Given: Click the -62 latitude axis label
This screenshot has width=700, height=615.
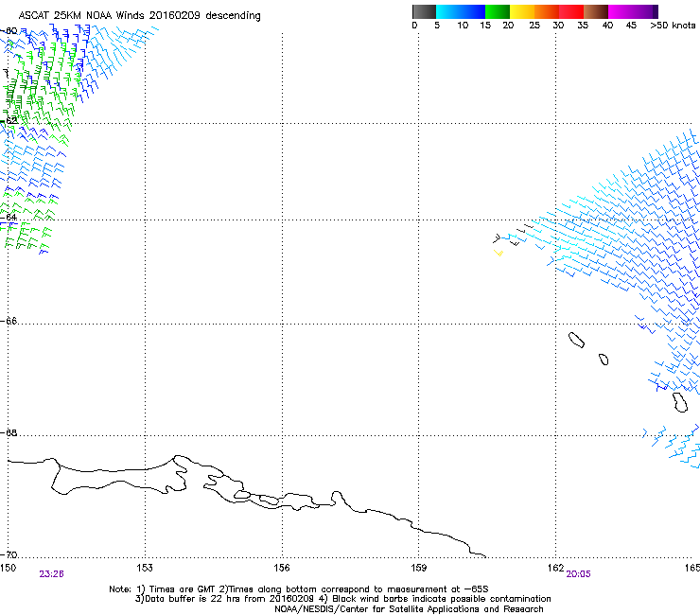Looking at the screenshot, I should 9,120.
